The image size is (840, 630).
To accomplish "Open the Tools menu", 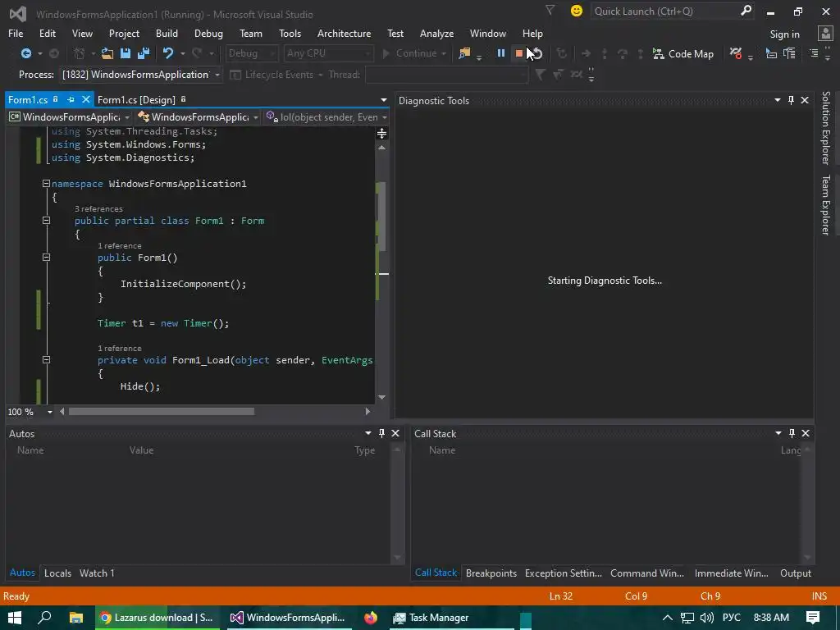I will point(290,33).
